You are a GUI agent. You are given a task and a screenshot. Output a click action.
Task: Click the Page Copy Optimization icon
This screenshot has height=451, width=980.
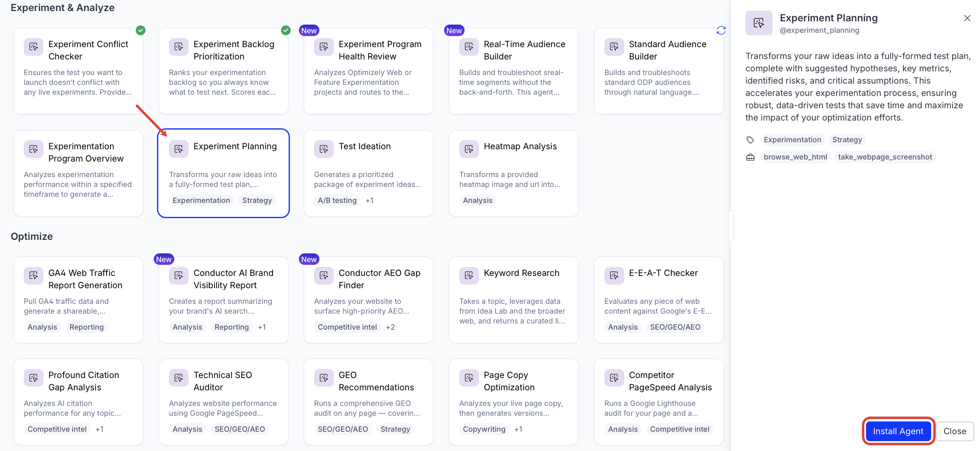[469, 378]
